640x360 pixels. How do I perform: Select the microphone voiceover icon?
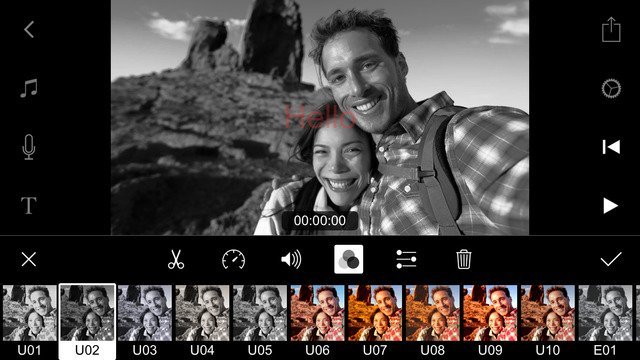coord(29,147)
